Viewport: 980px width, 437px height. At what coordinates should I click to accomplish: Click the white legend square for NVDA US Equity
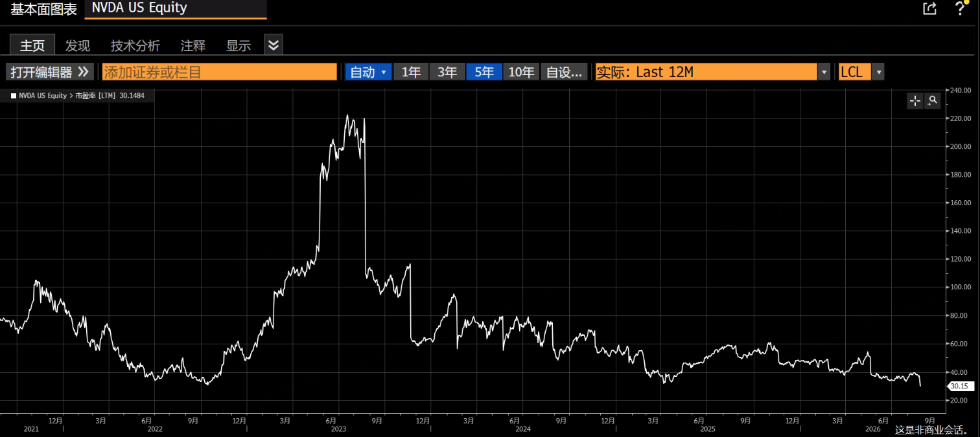pos(13,96)
